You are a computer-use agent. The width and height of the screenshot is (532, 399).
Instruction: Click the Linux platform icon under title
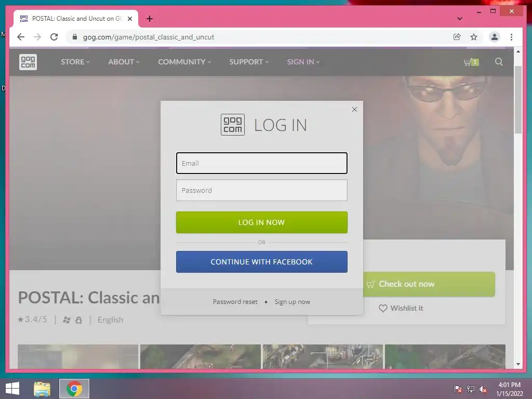[79, 320]
